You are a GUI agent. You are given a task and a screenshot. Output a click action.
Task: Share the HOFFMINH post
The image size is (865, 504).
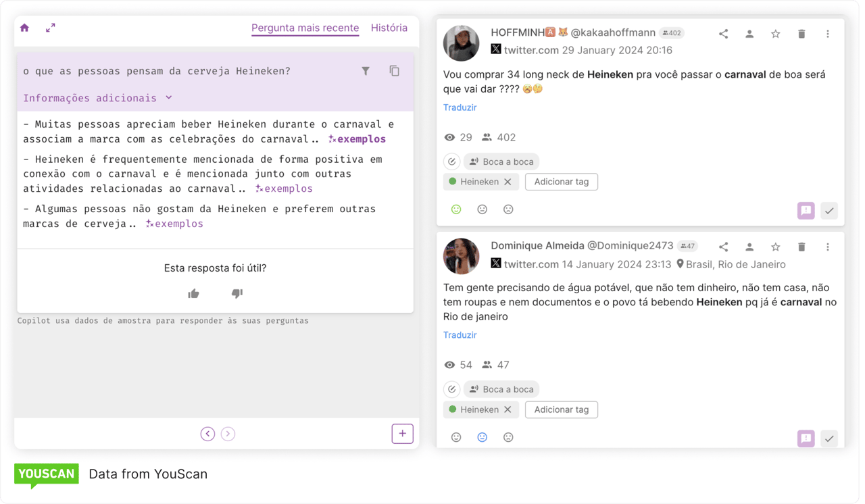pos(723,34)
